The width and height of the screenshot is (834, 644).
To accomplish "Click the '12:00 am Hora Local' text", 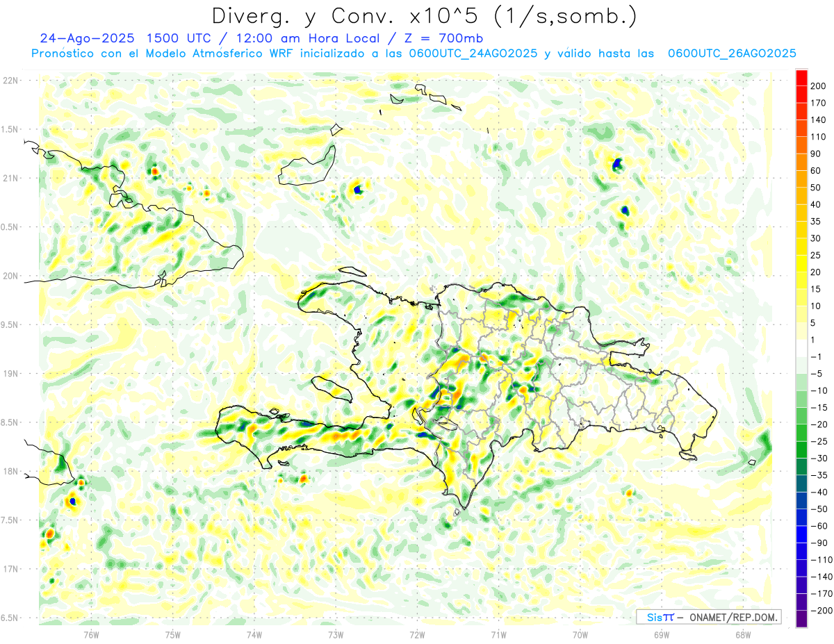I will (309, 38).
